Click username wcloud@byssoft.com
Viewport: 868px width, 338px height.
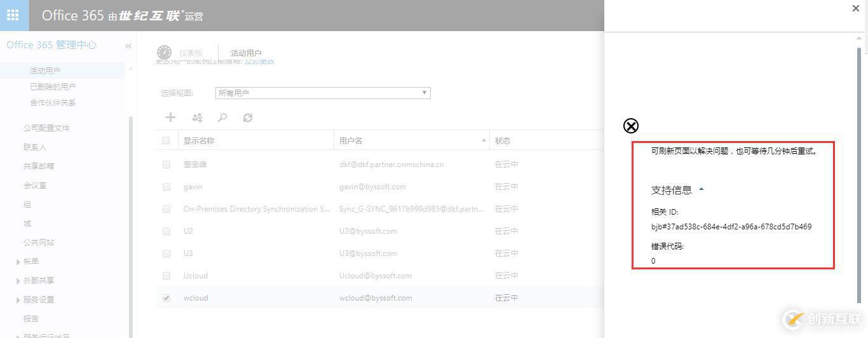pyautogui.click(x=376, y=298)
